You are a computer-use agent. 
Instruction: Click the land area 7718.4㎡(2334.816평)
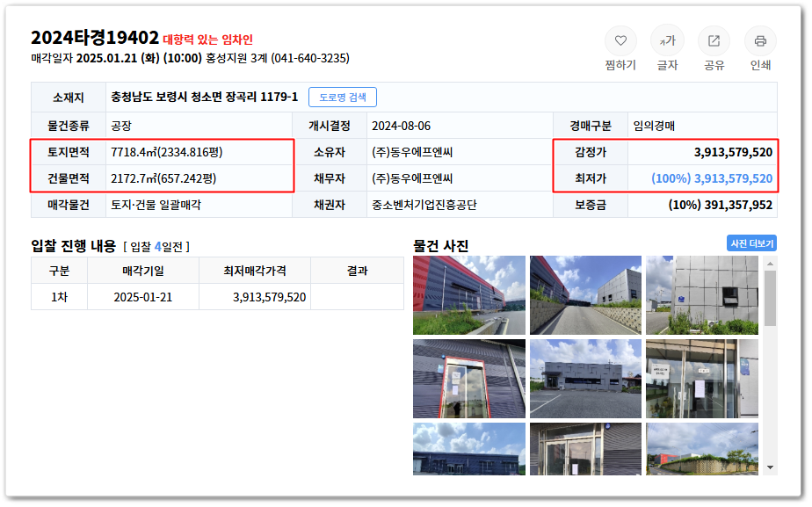(166, 152)
